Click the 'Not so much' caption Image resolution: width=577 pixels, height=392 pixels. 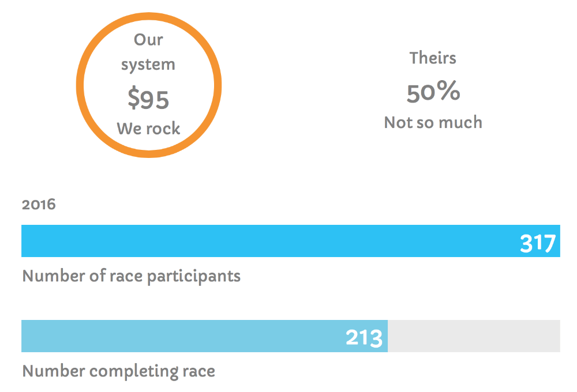pos(433,122)
